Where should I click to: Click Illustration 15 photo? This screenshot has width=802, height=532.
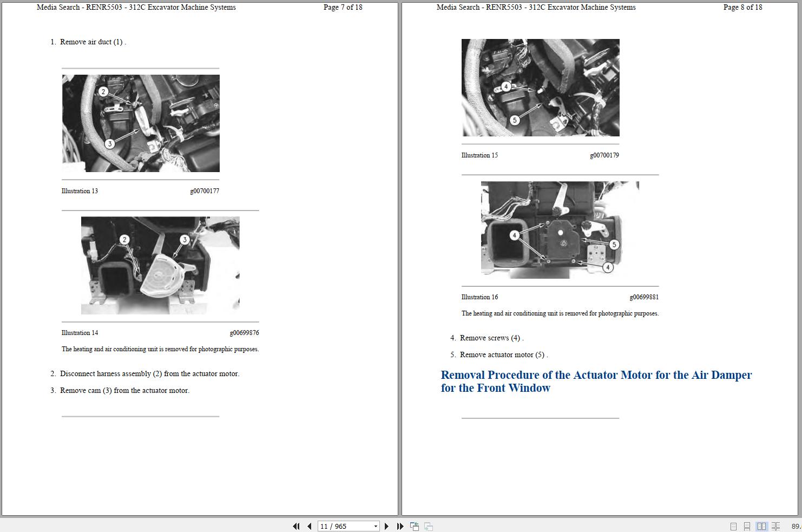pos(541,88)
